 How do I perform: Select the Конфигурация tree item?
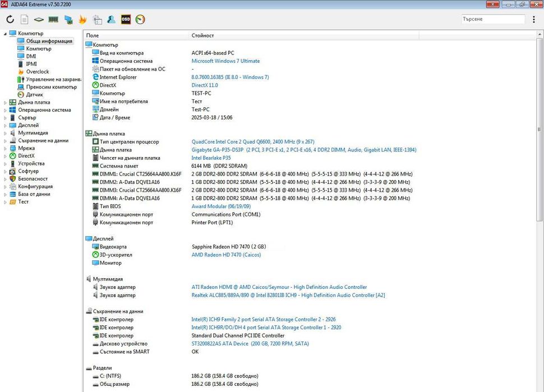coord(35,186)
